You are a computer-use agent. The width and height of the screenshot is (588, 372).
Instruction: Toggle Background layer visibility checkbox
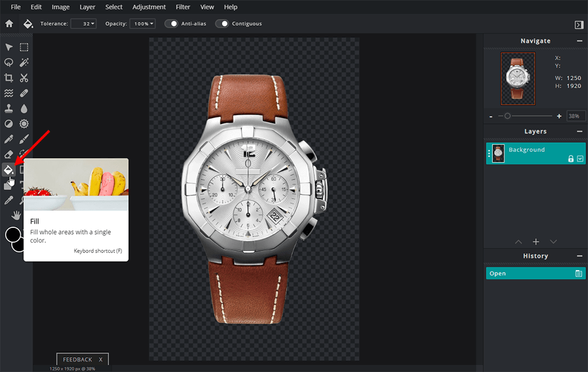[580, 159]
